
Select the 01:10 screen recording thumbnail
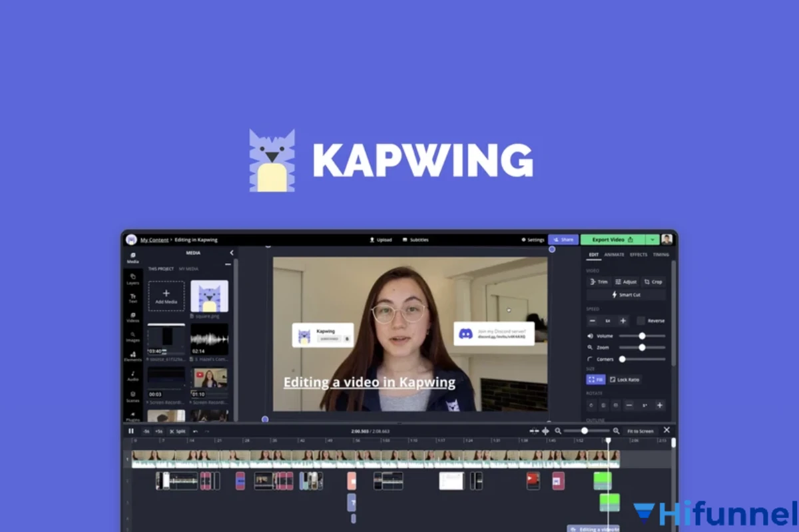point(210,382)
